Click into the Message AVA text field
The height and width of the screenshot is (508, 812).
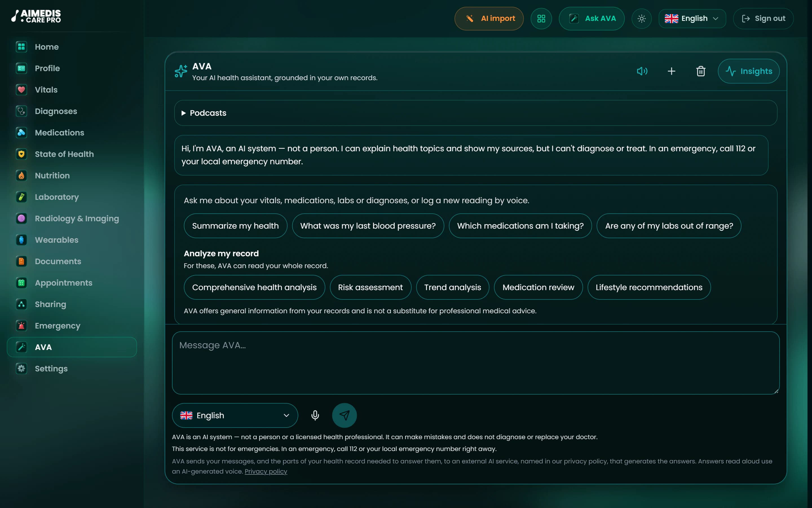coord(475,363)
